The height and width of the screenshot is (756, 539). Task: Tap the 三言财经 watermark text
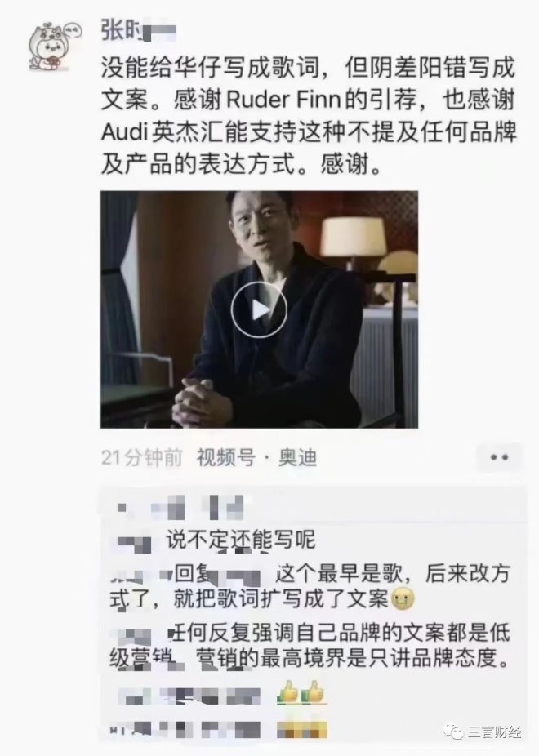point(495,732)
